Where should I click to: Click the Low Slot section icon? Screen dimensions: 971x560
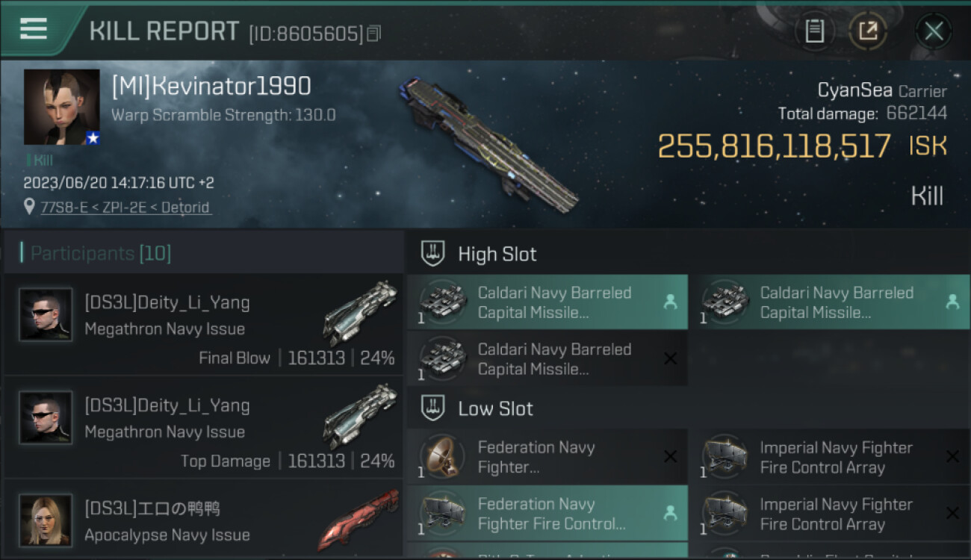click(433, 408)
